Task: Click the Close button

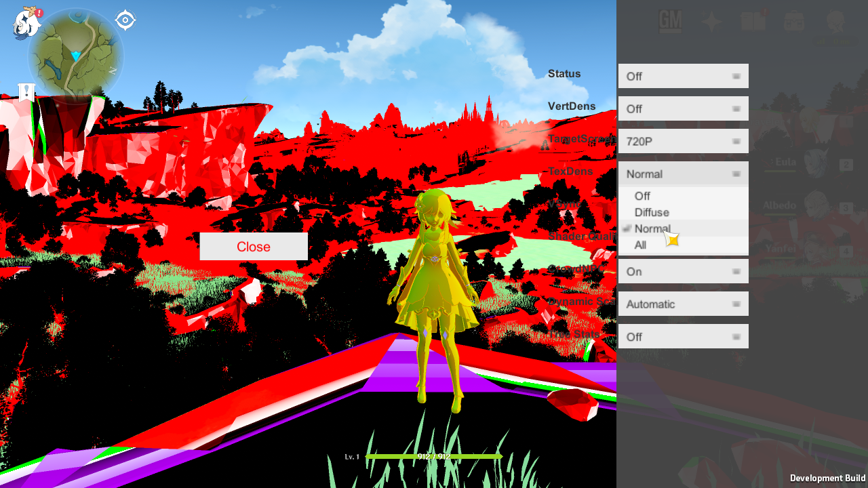Action: (x=254, y=247)
